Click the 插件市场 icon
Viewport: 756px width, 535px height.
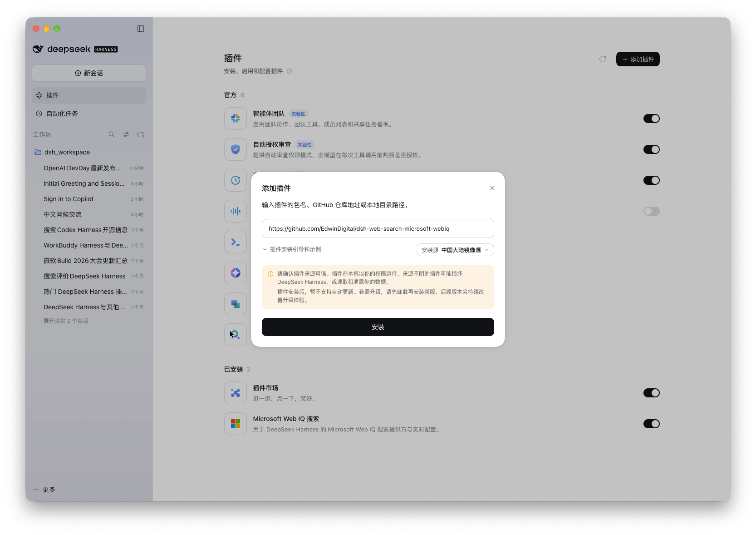tap(236, 393)
